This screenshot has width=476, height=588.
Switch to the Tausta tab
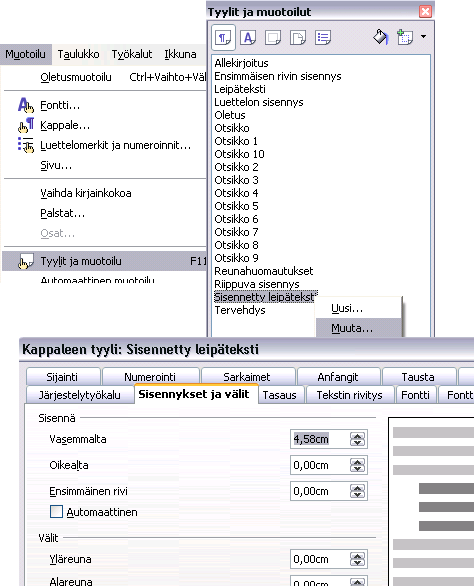pos(419,376)
